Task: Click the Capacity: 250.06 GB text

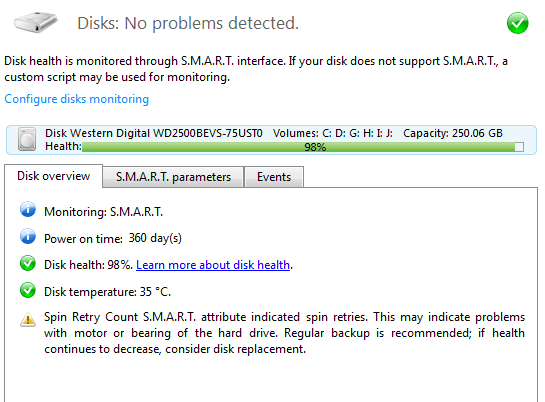Action: click(453, 133)
